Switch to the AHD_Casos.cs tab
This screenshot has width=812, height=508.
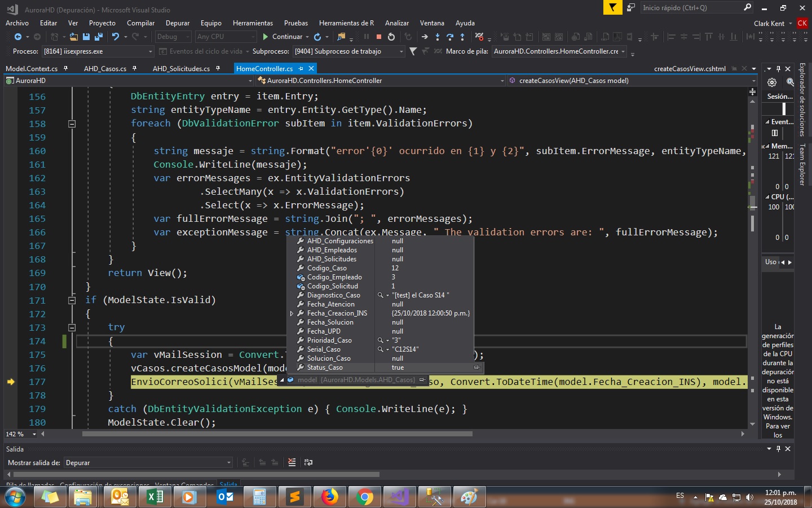click(x=105, y=68)
